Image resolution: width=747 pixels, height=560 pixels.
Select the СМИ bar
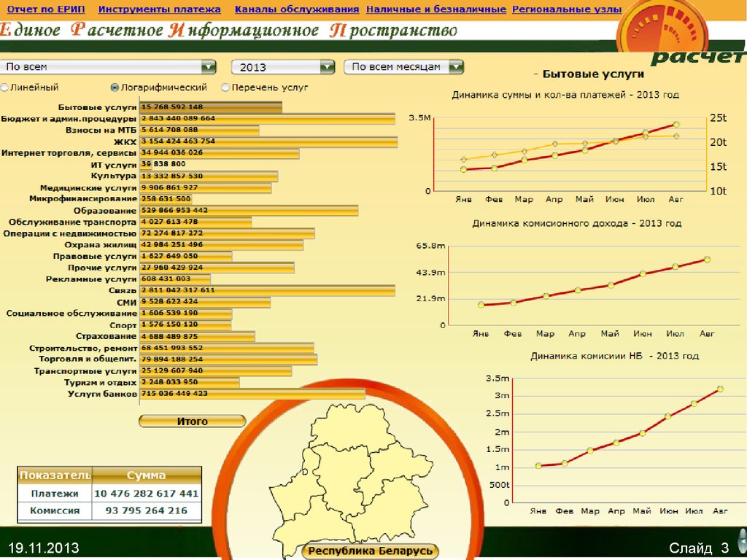pos(205,302)
